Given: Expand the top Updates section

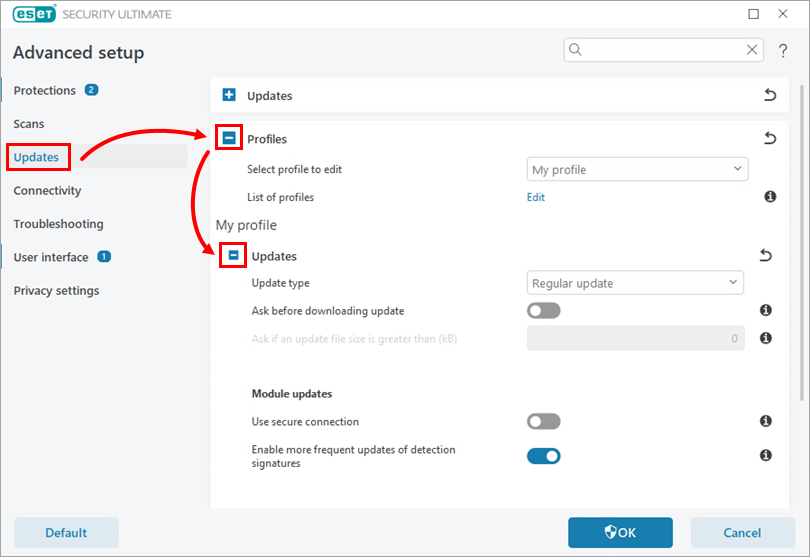Looking at the screenshot, I should click(x=229, y=96).
